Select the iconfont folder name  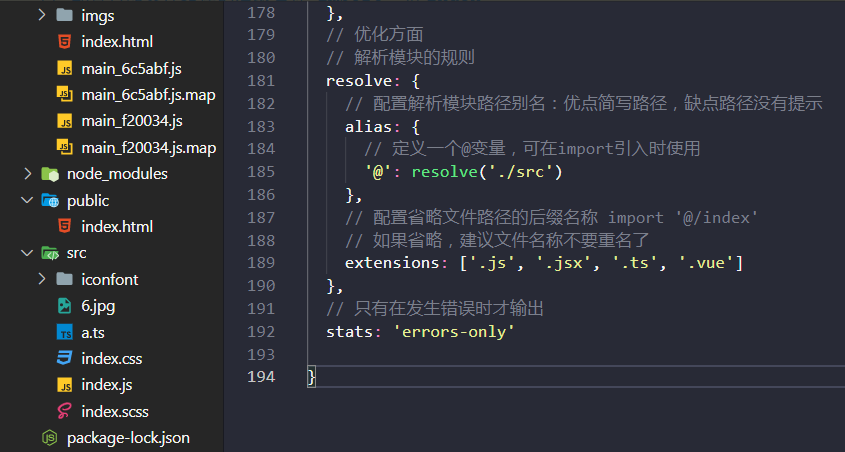pos(110,279)
